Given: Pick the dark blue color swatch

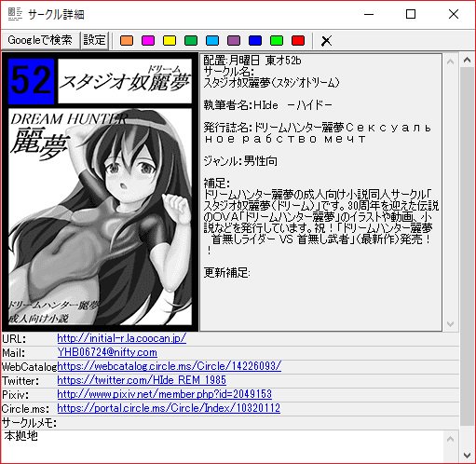Looking at the screenshot, I should [x=255, y=40].
